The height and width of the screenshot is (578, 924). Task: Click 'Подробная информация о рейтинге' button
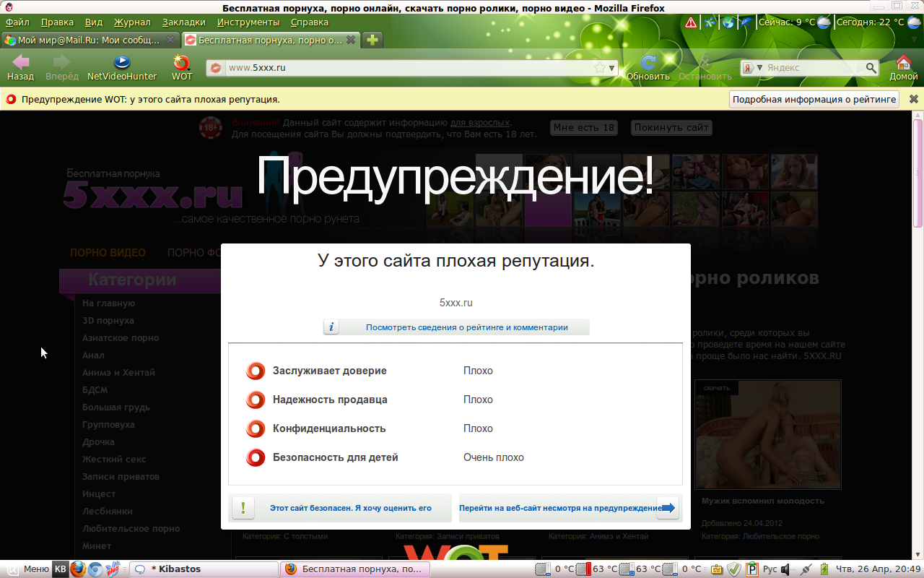[x=814, y=100]
